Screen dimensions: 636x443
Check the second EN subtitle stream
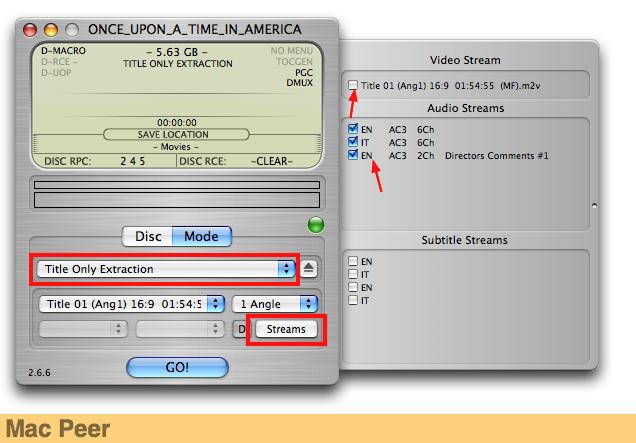pyautogui.click(x=353, y=287)
